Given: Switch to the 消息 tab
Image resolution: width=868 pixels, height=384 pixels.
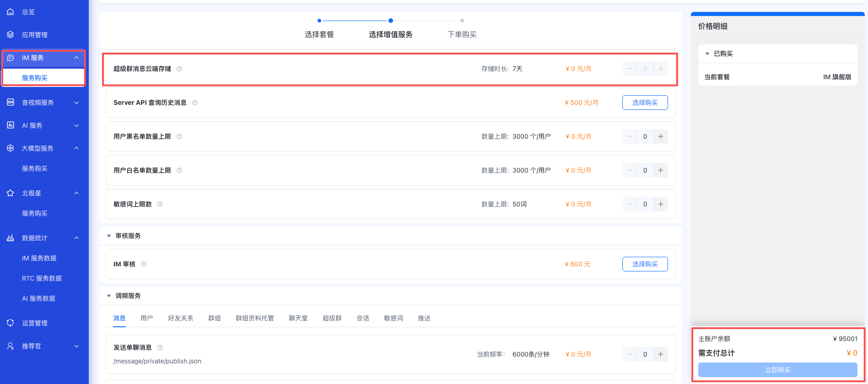Looking at the screenshot, I should tap(119, 318).
